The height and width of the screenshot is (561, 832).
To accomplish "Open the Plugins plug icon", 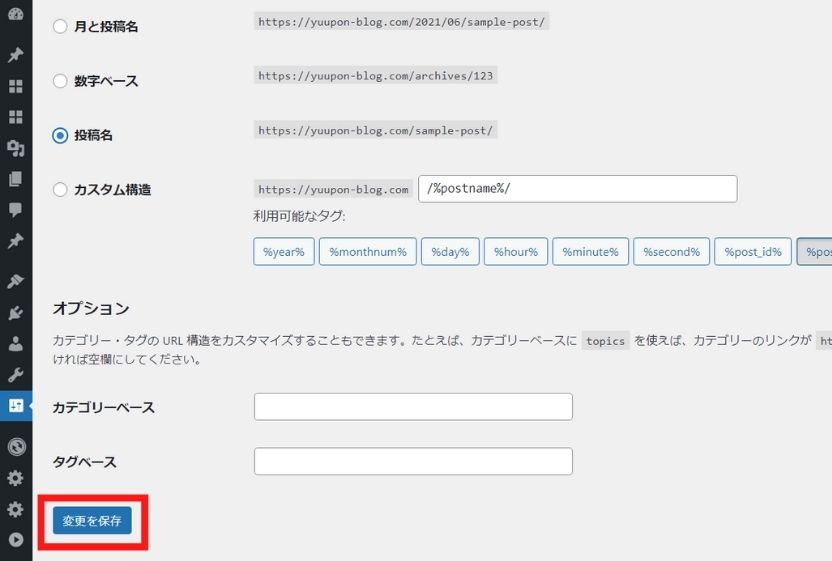I will (15, 313).
